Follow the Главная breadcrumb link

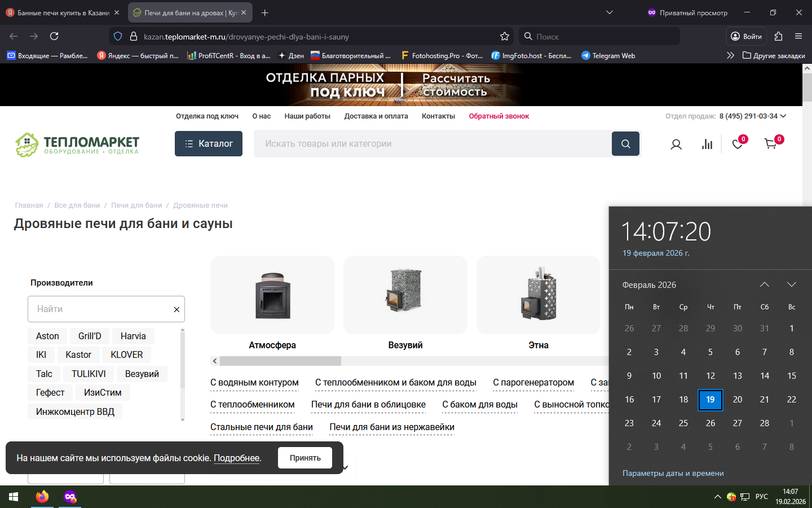(x=29, y=205)
